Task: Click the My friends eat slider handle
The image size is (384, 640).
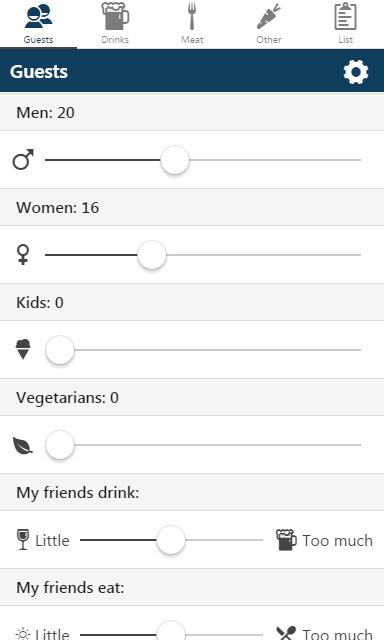Action: click(171, 633)
